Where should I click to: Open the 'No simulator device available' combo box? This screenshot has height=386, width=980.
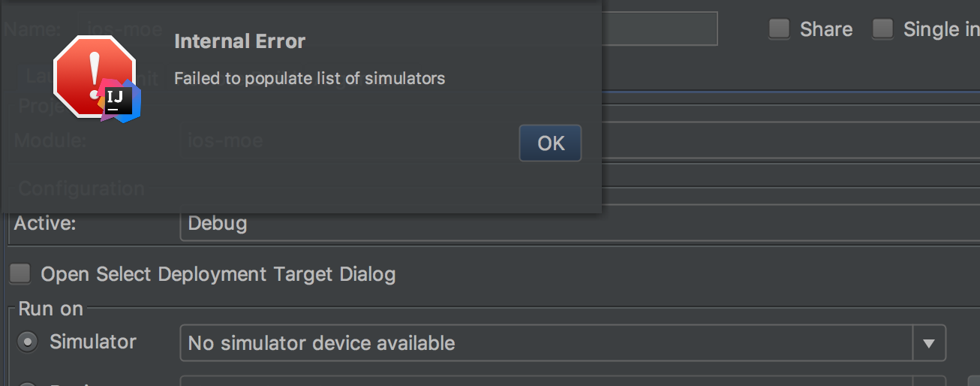coord(563,343)
